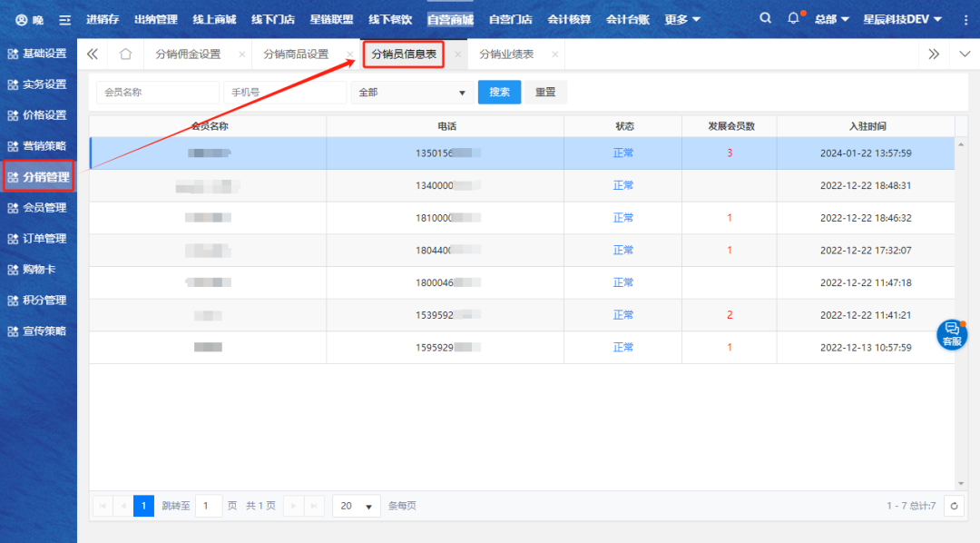Toggle the sidebar menu collapse icon
This screenshot has height=543, width=980.
(64, 20)
